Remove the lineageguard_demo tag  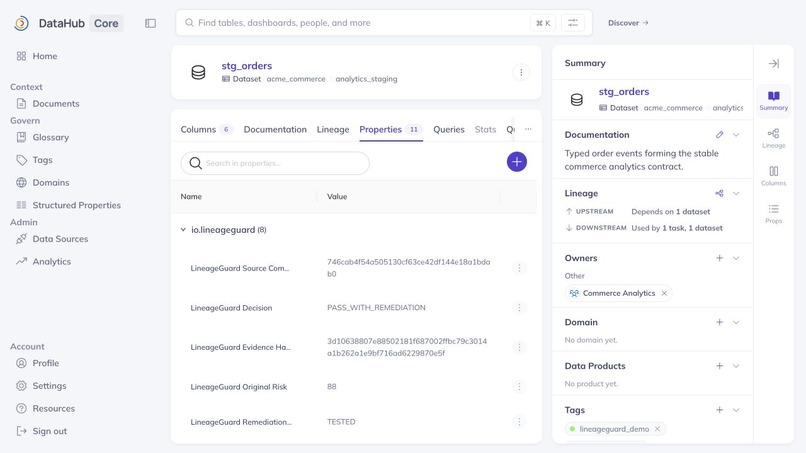click(x=657, y=429)
